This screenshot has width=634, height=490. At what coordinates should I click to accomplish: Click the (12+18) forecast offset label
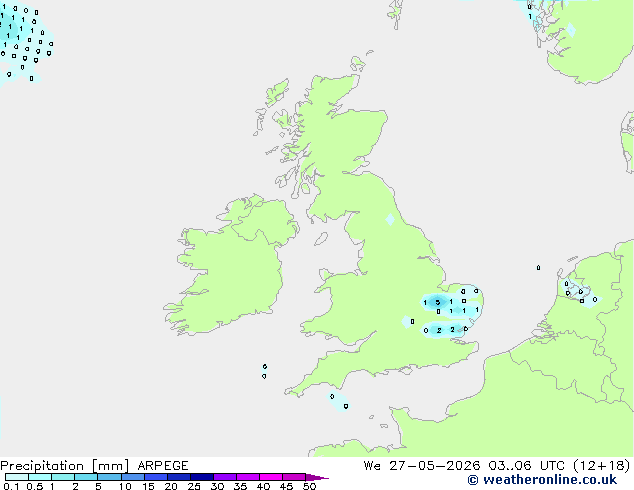[602, 466]
